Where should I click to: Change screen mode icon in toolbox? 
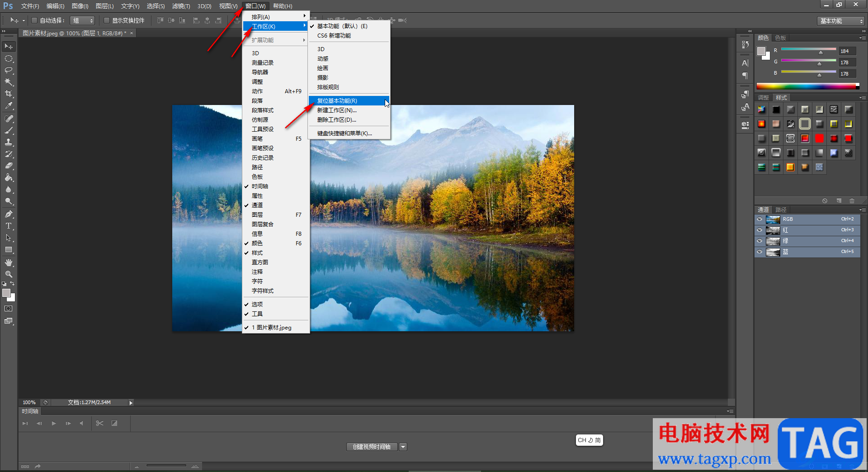(x=9, y=321)
